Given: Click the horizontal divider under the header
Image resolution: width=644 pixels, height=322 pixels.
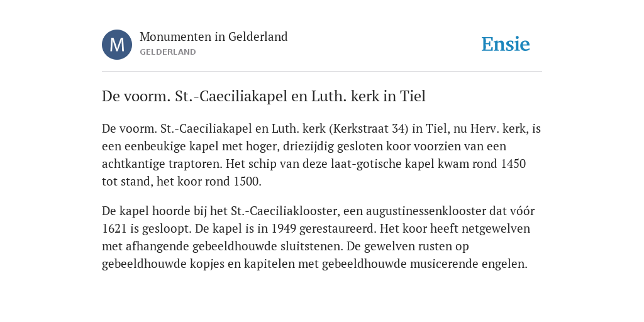Looking at the screenshot, I should coord(322,72).
